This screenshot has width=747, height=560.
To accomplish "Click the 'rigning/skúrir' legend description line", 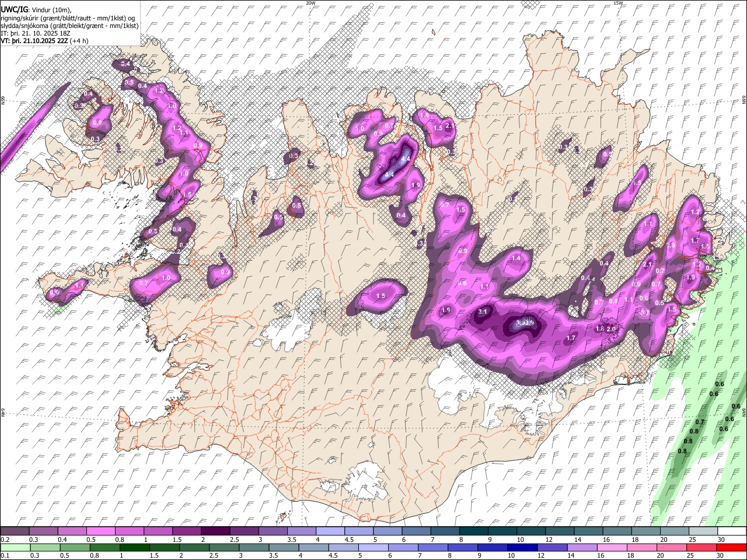I will (x=69, y=17).
